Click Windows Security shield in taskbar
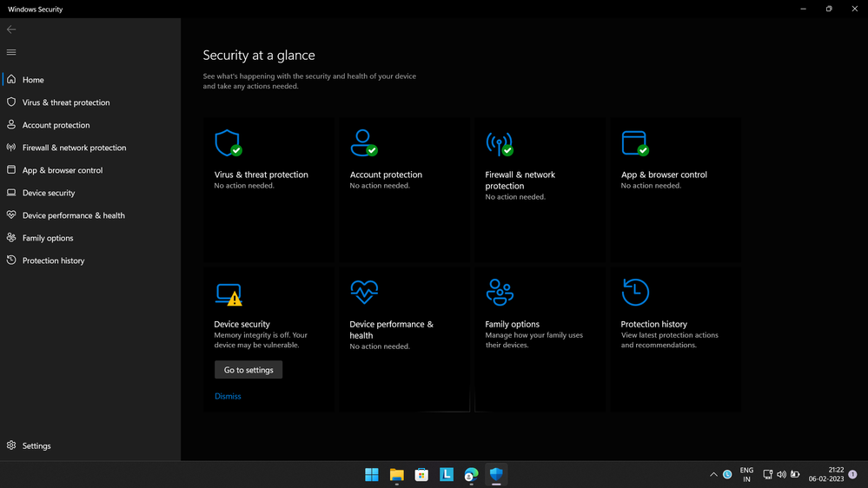Image resolution: width=868 pixels, height=488 pixels. pyautogui.click(x=496, y=474)
